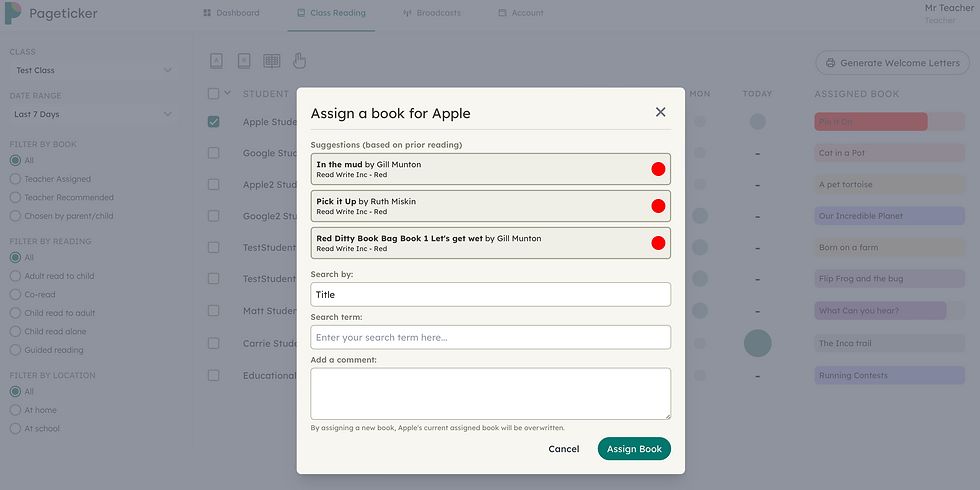This screenshot has width=980, height=490.
Task: Focus the Add a comment text area
Action: coord(491,394)
